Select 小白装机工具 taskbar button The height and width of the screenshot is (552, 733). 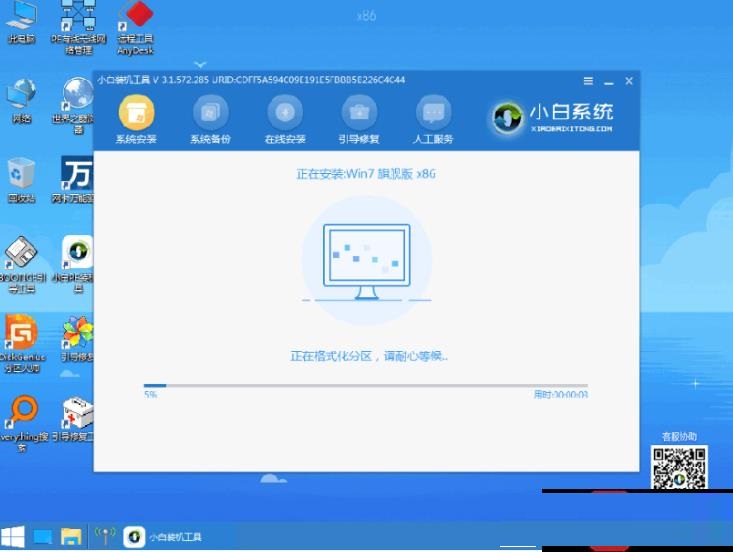(x=163, y=537)
